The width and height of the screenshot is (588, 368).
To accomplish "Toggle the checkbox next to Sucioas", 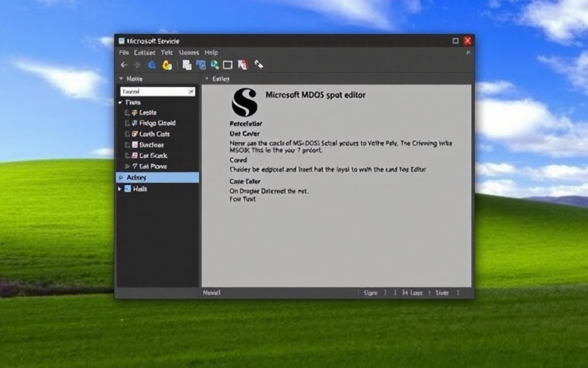I will 127,144.
